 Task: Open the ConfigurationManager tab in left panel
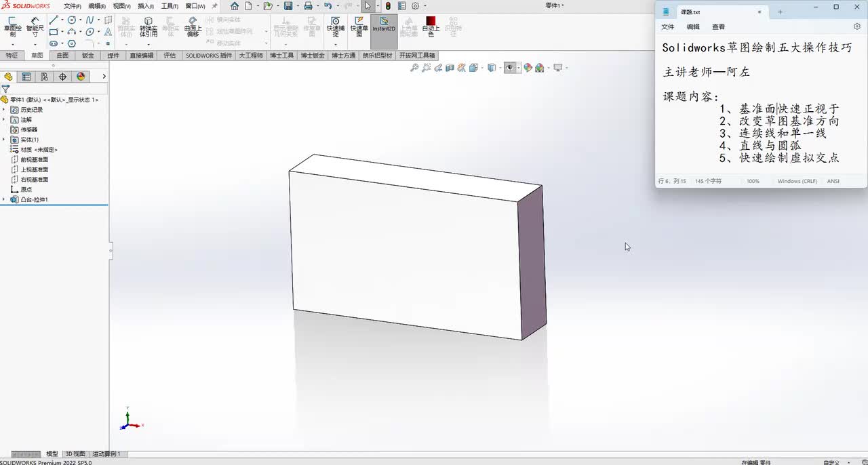44,77
